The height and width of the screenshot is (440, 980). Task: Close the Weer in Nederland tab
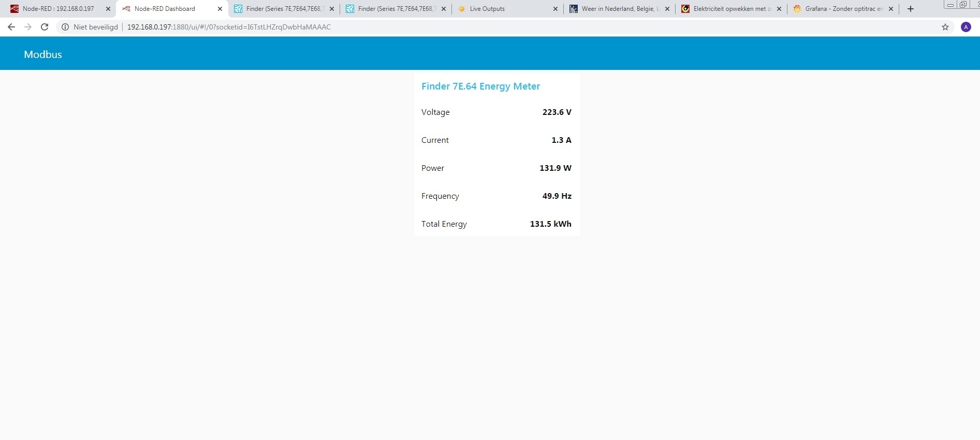pos(667,9)
